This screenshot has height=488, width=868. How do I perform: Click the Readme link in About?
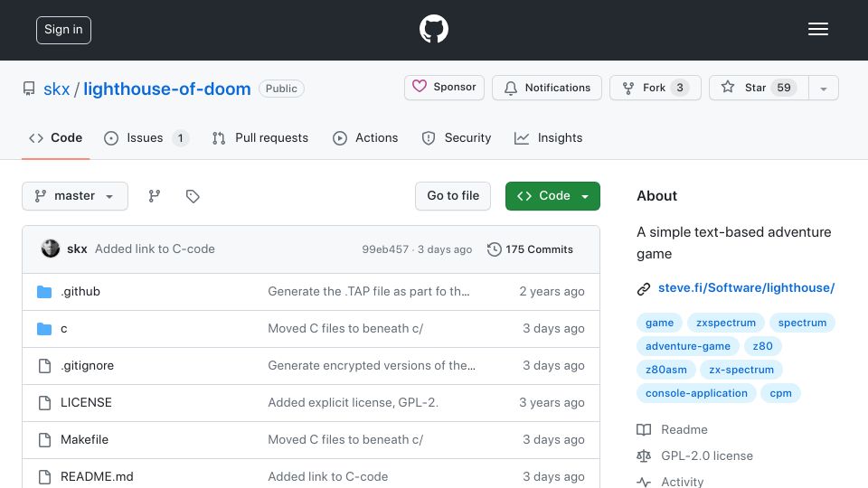[684, 430]
